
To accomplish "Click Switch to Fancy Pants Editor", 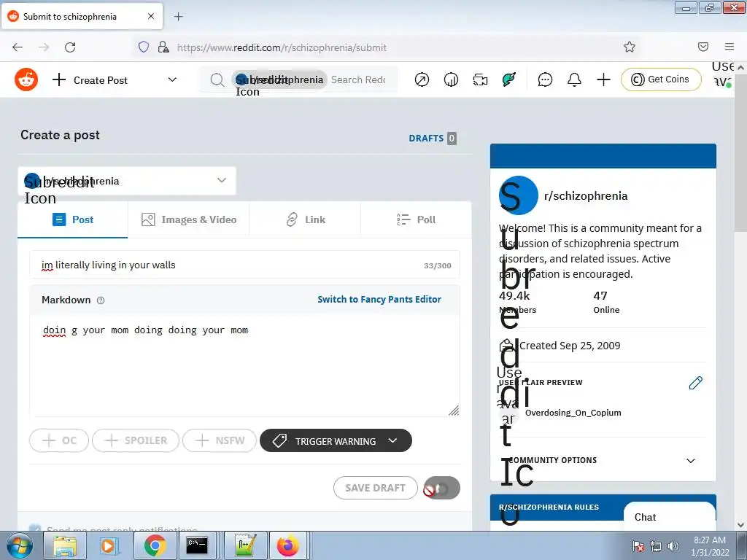I will 379,300.
